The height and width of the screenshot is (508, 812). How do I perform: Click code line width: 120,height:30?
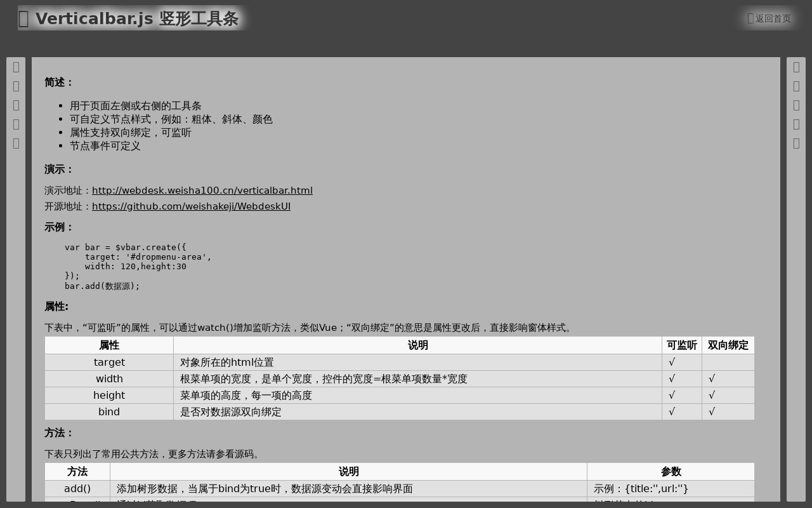136,266
